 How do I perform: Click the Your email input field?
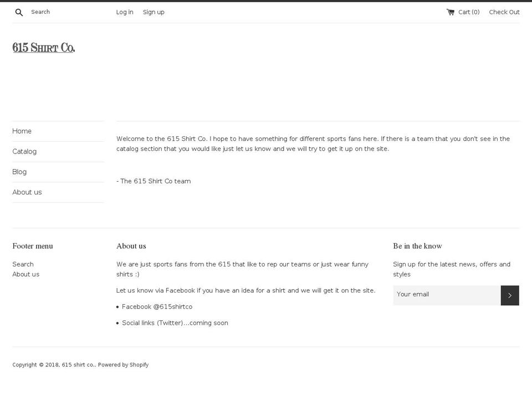click(447, 295)
